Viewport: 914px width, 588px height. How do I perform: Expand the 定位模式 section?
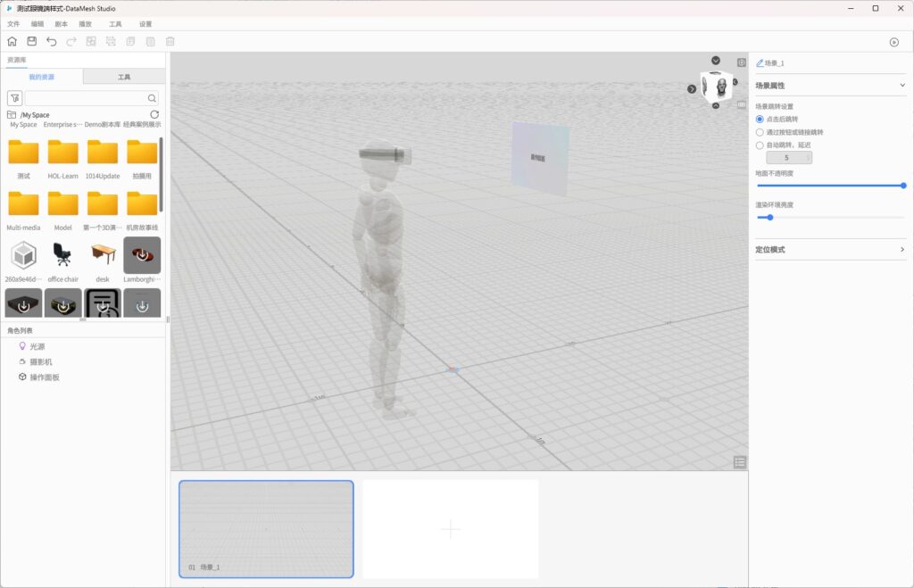(x=902, y=250)
